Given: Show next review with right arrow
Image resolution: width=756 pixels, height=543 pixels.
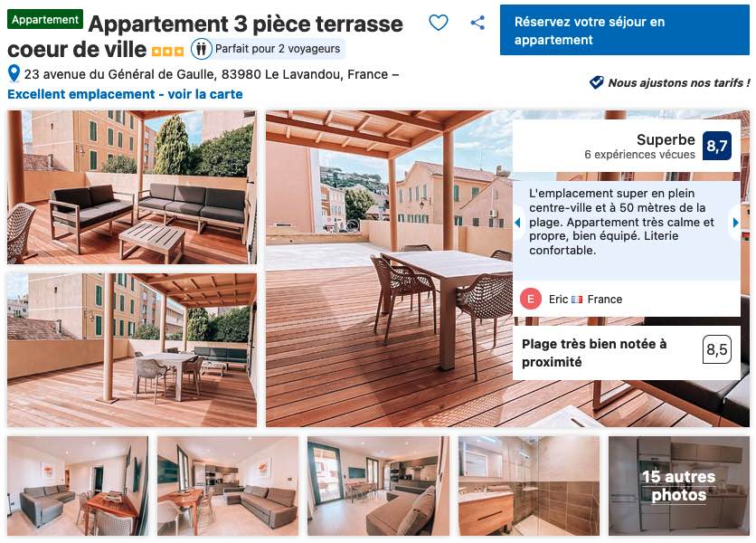Looking at the screenshot, I should [x=735, y=223].
